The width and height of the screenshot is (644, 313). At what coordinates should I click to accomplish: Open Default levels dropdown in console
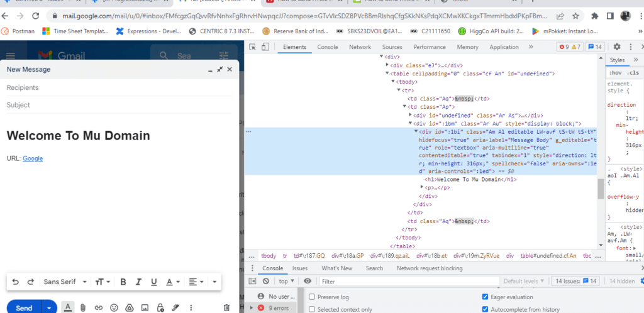tap(524, 282)
